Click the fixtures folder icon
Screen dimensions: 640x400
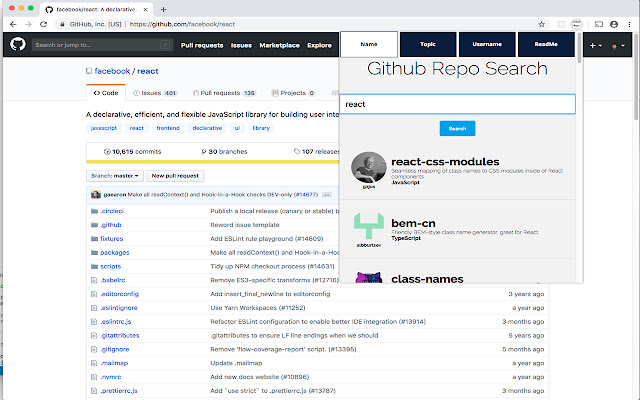(94, 239)
